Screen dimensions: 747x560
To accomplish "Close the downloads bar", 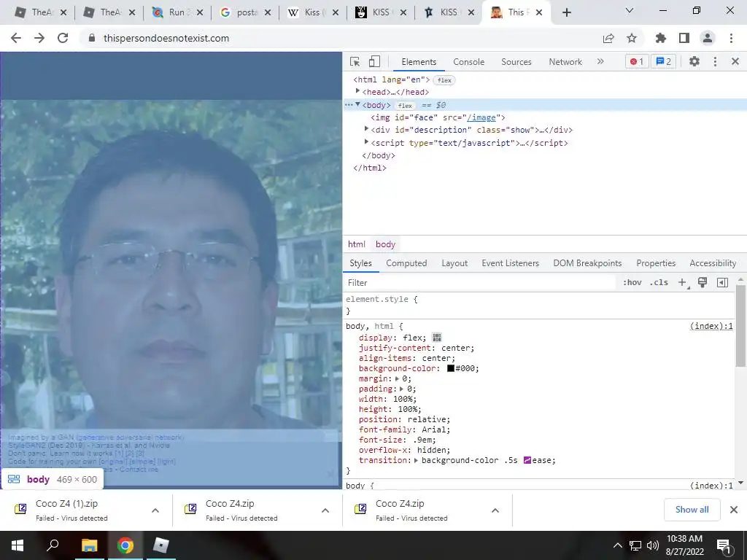I will tap(734, 510).
